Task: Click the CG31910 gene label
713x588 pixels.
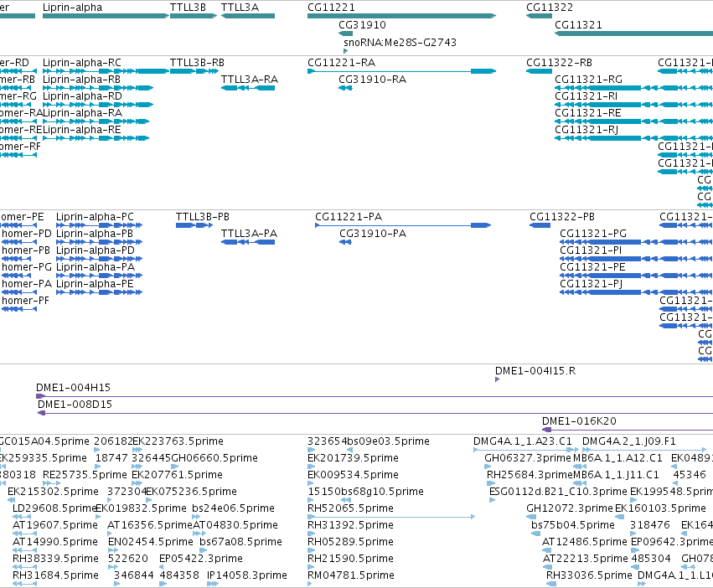Action: pyautogui.click(x=362, y=25)
